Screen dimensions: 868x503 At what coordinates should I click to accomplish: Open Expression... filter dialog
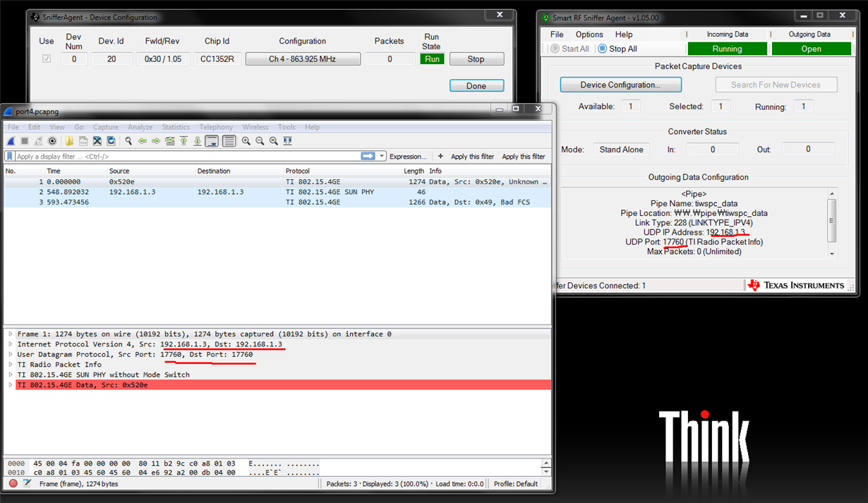click(408, 157)
